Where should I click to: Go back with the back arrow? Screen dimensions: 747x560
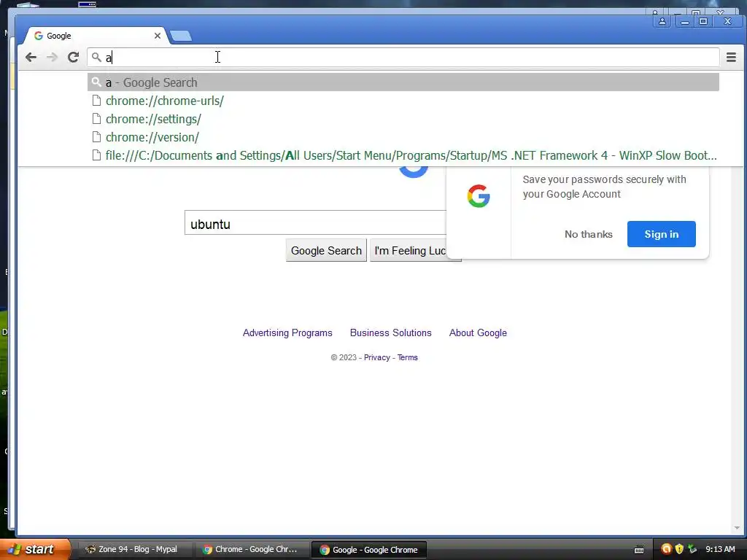pyautogui.click(x=31, y=58)
